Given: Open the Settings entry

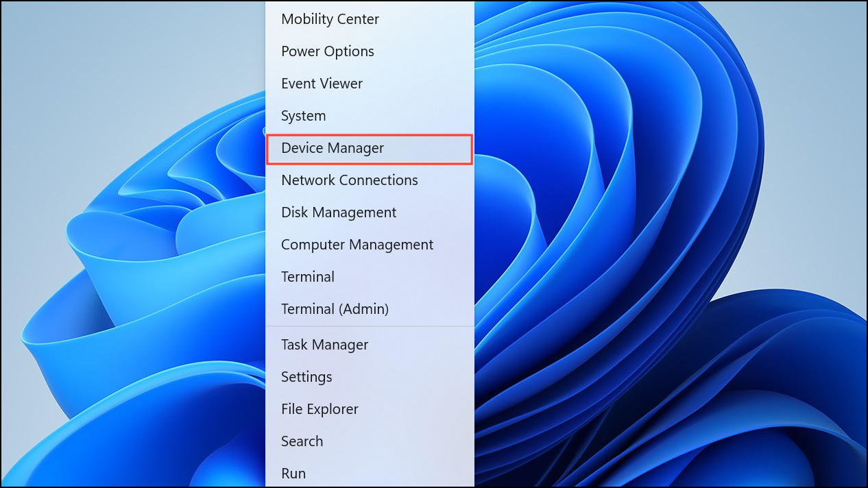Looking at the screenshot, I should pyautogui.click(x=370, y=377).
